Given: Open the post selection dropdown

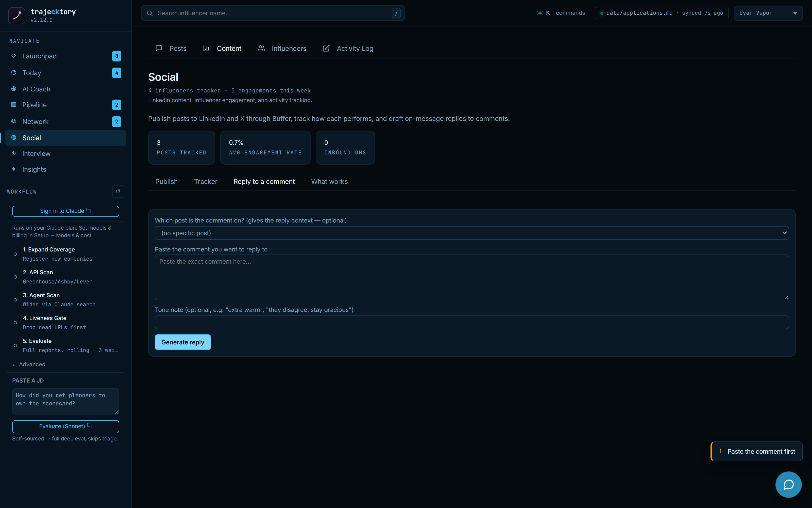Looking at the screenshot, I should click(x=472, y=233).
